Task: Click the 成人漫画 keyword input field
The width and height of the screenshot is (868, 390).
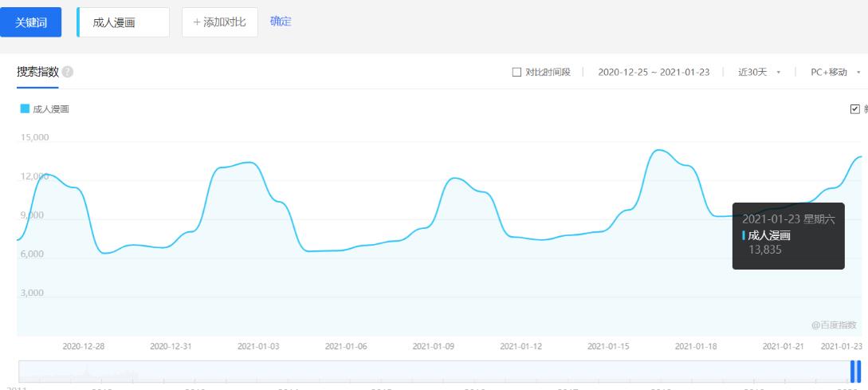Action: click(x=124, y=22)
